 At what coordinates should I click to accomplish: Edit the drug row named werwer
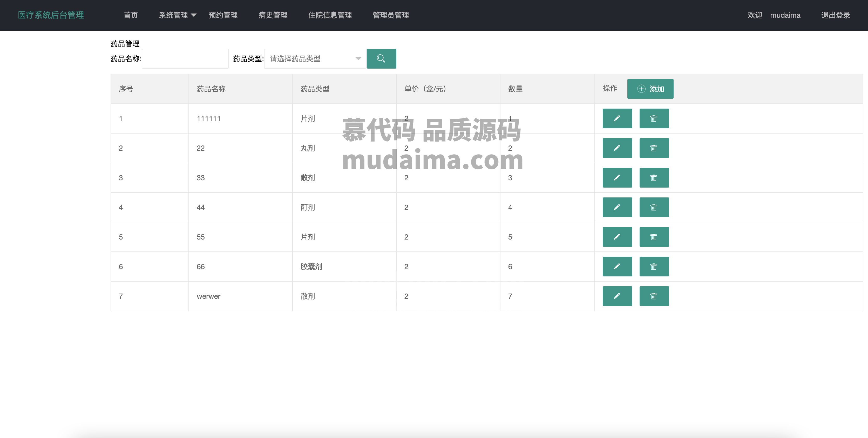click(617, 296)
